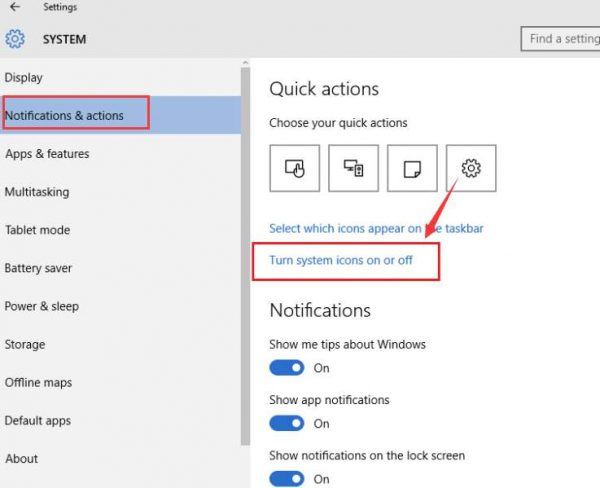Open Turn system icons on or off
Image resolution: width=600 pixels, height=488 pixels.
pyautogui.click(x=341, y=260)
